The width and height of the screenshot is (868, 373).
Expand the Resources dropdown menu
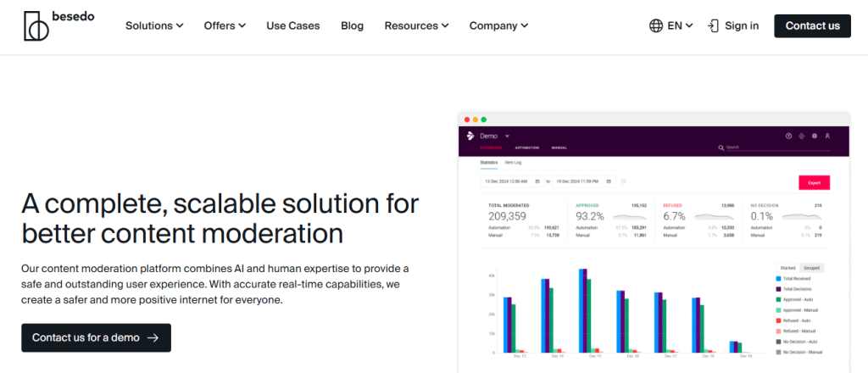point(416,25)
